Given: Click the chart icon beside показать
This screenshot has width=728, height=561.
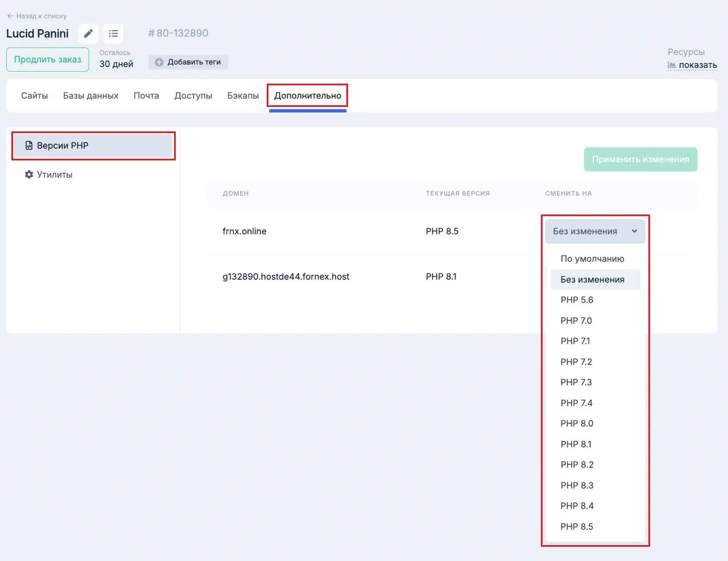Looking at the screenshot, I should [672, 65].
